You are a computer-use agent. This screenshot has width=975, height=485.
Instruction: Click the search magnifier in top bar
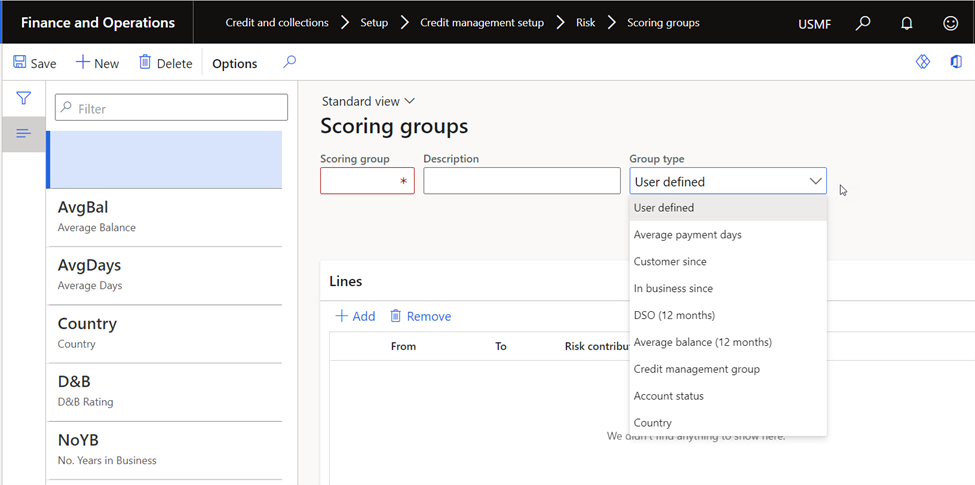[863, 23]
